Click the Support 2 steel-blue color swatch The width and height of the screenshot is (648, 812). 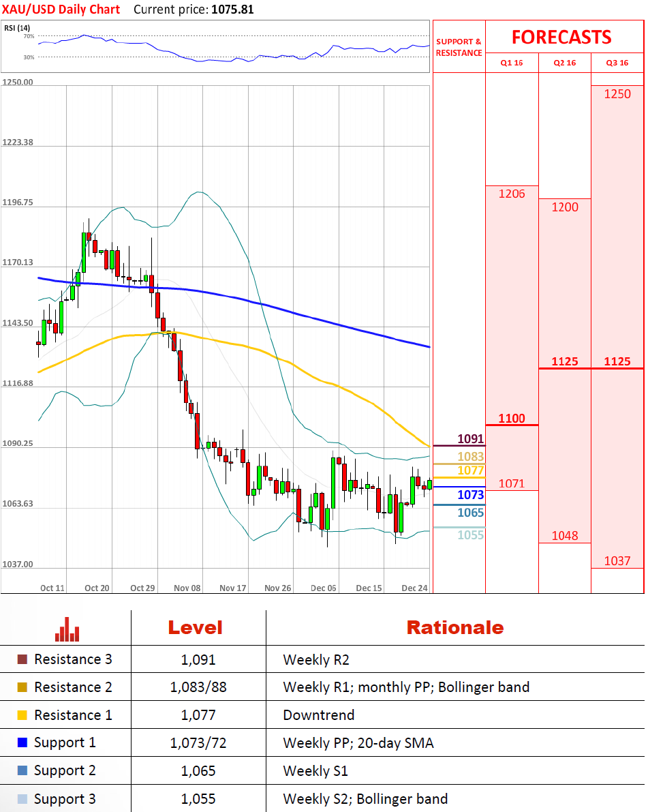coord(22,770)
